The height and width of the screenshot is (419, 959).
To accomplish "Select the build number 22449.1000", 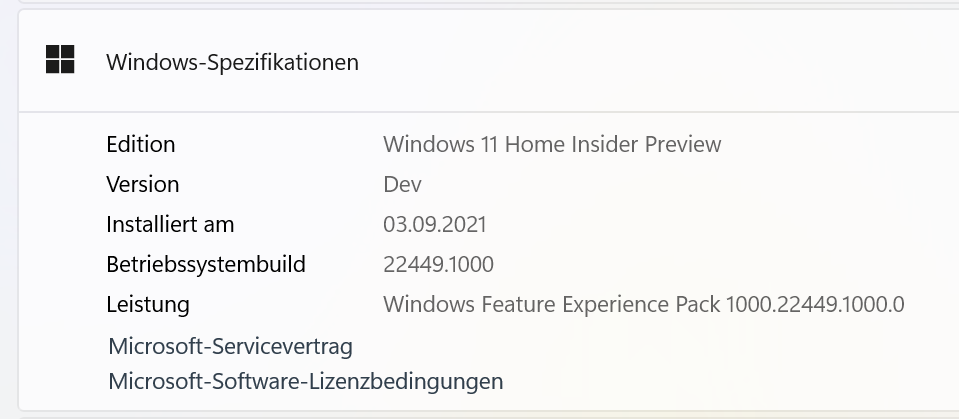I will coord(438,265).
